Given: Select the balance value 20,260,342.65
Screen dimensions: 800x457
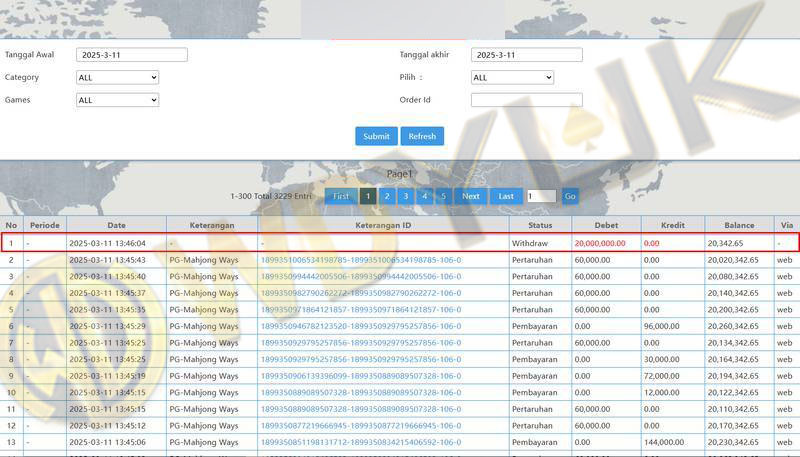Looking at the screenshot, I should tap(733, 326).
